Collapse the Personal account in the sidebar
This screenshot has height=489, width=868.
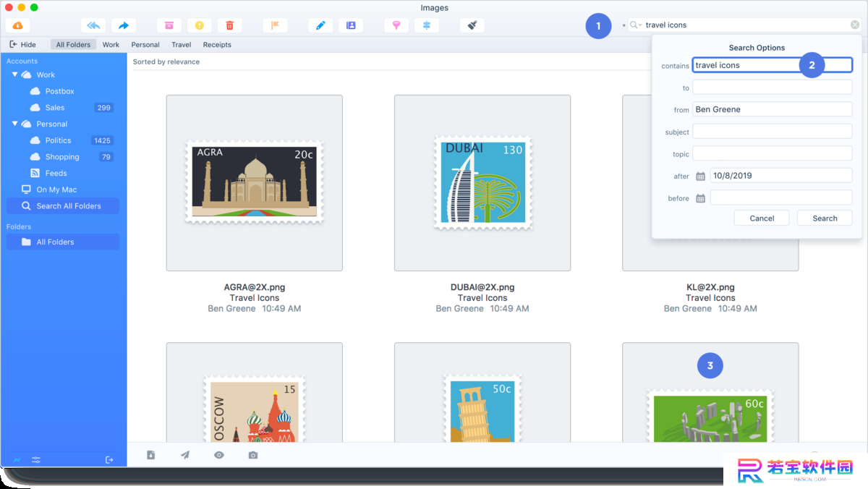14,124
